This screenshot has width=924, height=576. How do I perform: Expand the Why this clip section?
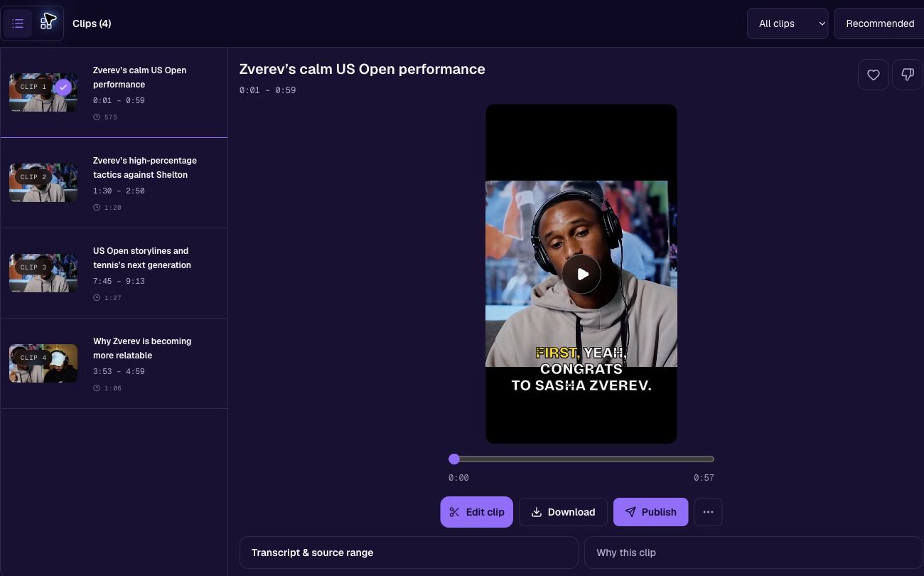pyautogui.click(x=753, y=553)
